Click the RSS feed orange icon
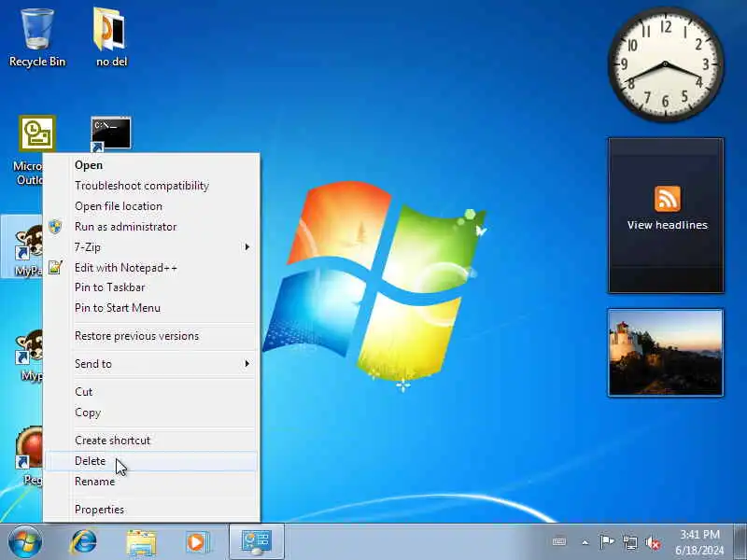 (x=667, y=199)
